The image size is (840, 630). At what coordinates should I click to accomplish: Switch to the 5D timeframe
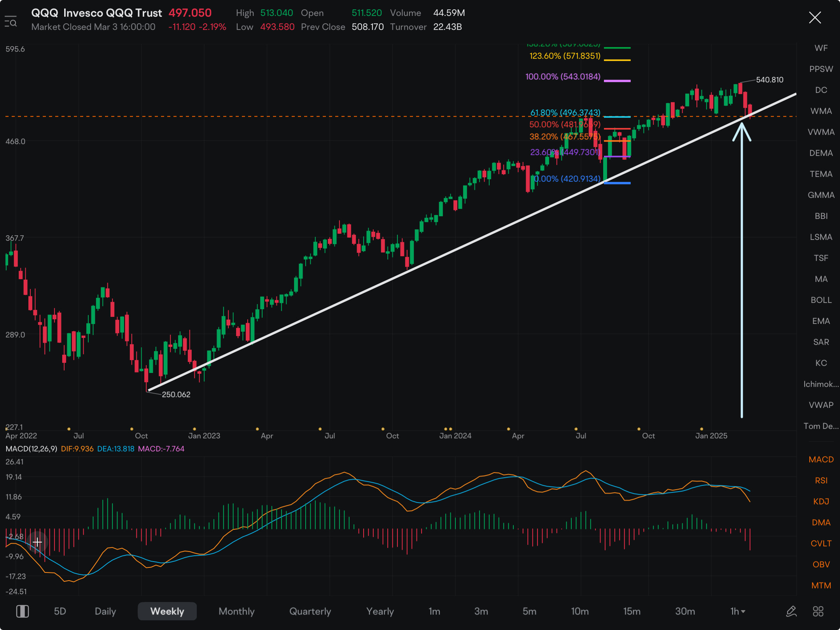click(x=60, y=611)
